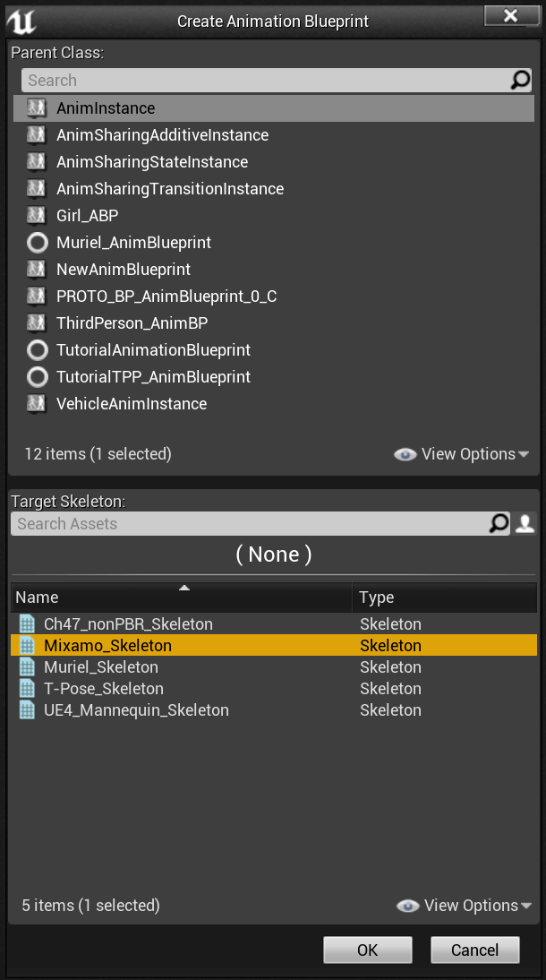This screenshot has width=546, height=980.
Task: Click the UE4_Mannequin_Skeleton asset icon
Action: tap(27, 710)
